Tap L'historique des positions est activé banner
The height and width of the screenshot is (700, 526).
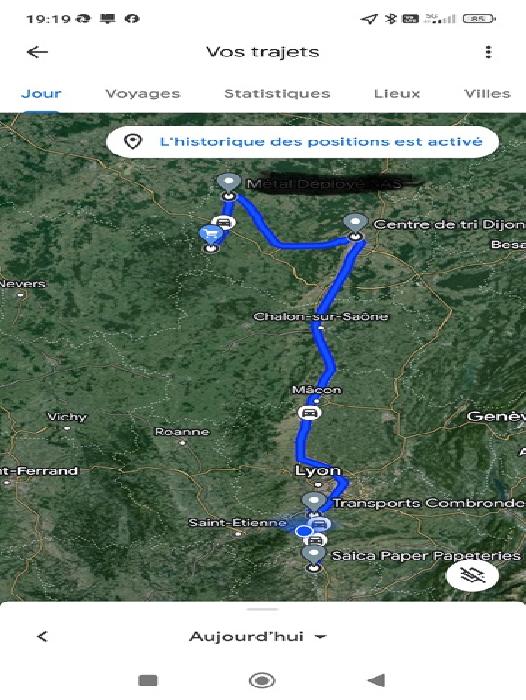point(302,142)
